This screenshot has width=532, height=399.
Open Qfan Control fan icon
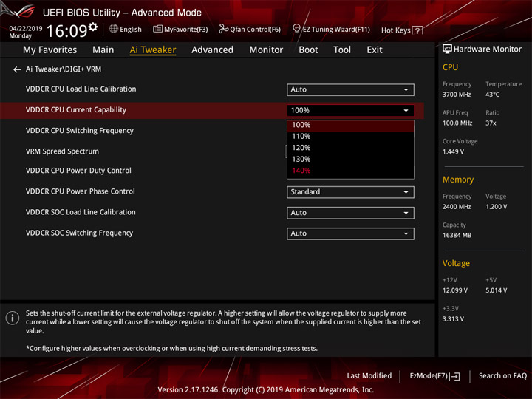coord(223,29)
